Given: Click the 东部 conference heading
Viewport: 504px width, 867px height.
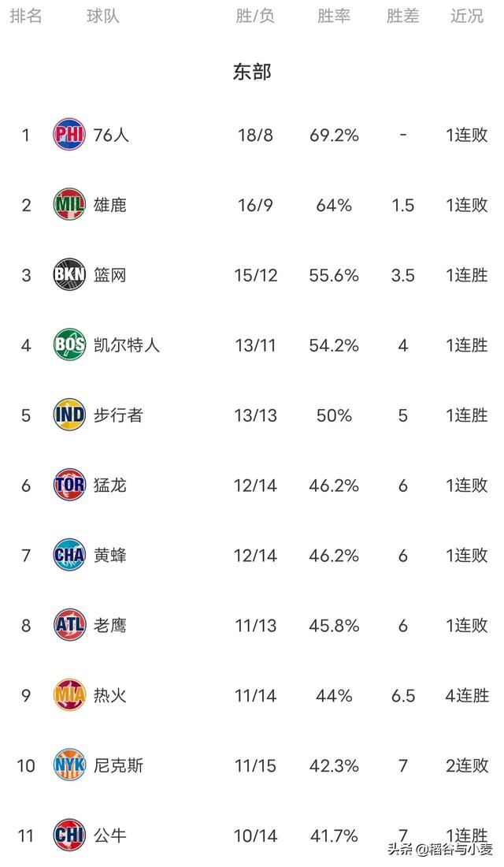Looking at the screenshot, I should click(x=252, y=73).
